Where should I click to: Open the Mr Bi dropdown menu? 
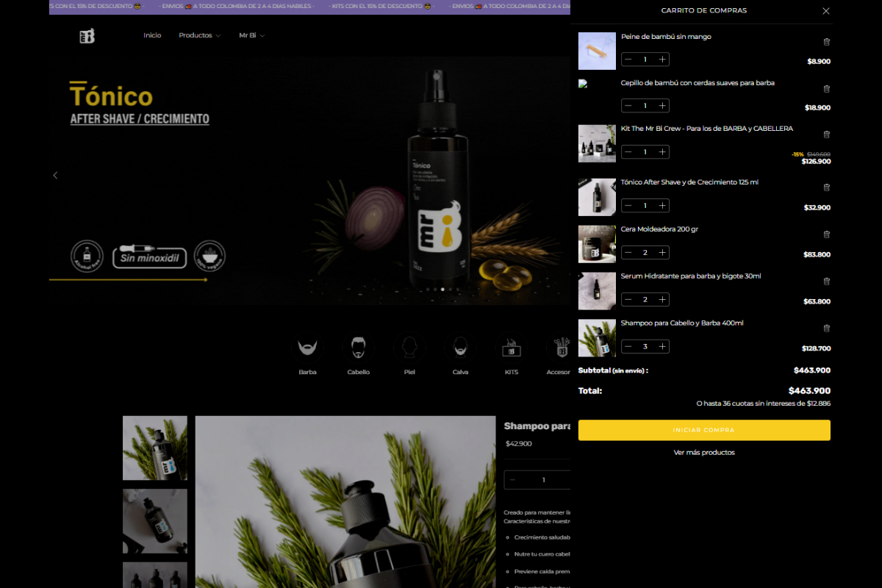tap(251, 35)
